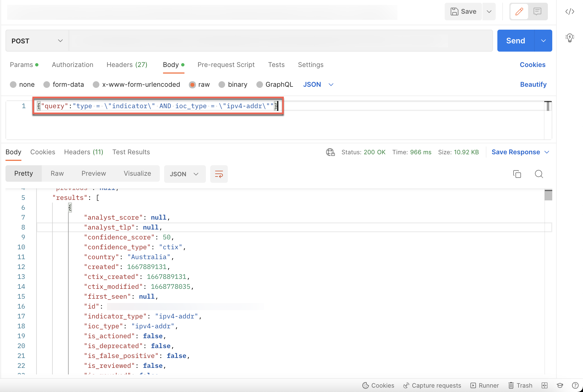Open the Headers (27) tab
Viewport: 583px width, 392px height.
127,65
